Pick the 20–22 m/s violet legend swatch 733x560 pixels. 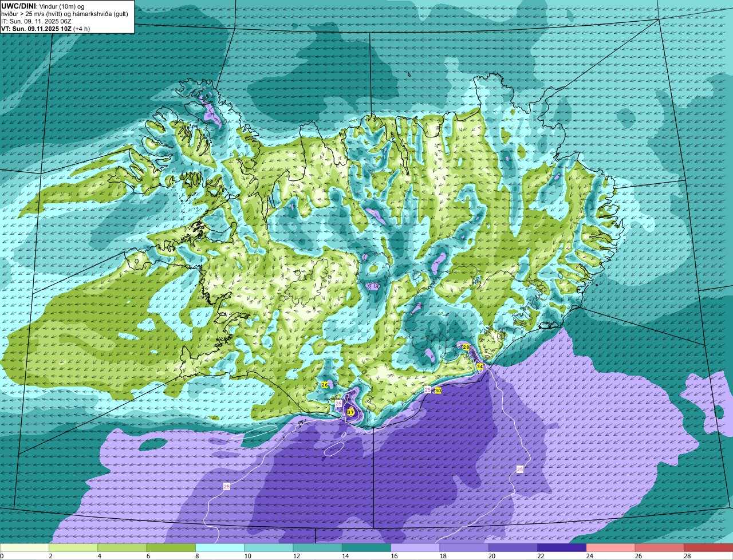click(513, 547)
